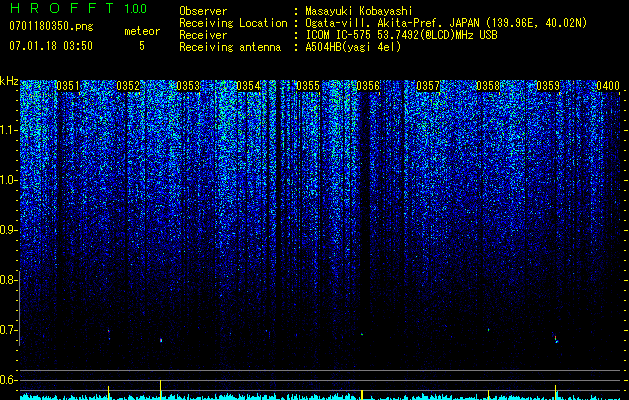Click the yellow spike after 0359 on the power graph

point(556,392)
